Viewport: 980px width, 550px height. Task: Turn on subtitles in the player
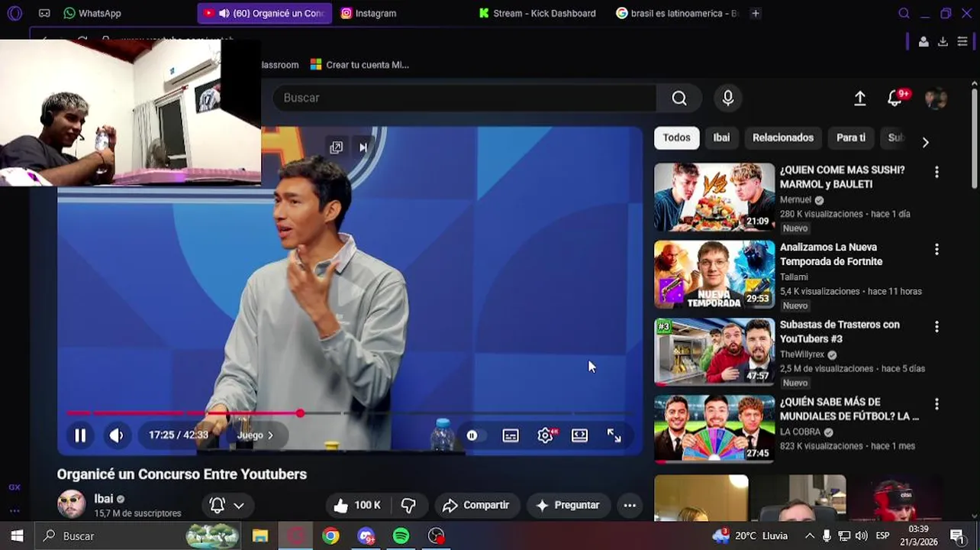[x=511, y=435]
